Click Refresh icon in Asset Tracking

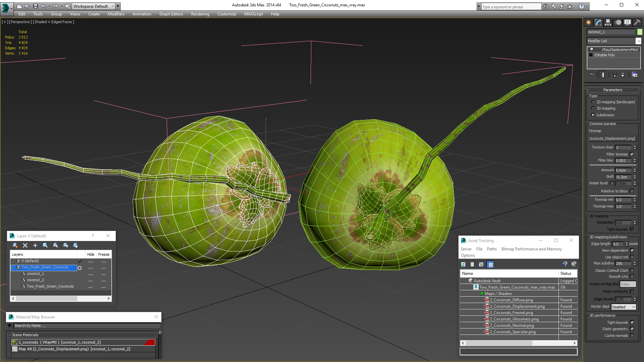coord(463,264)
